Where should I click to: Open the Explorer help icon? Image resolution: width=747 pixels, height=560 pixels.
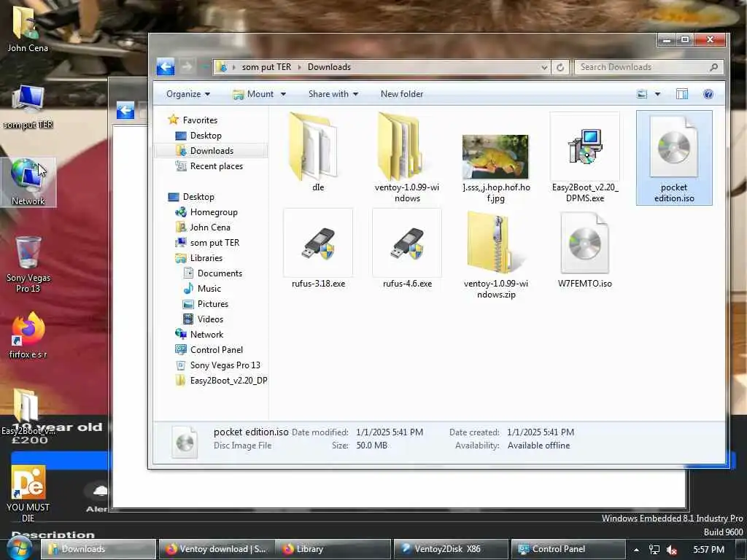708,94
